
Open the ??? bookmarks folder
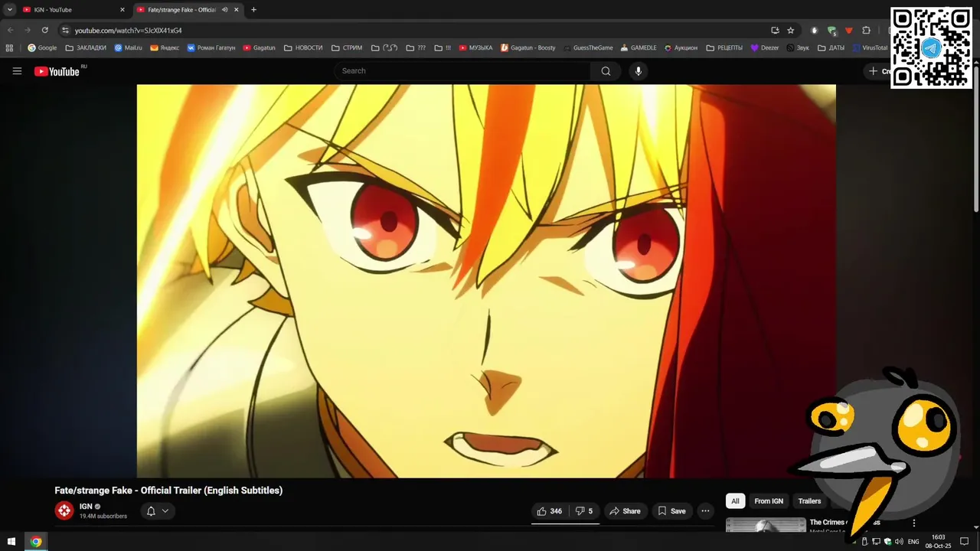click(x=416, y=47)
